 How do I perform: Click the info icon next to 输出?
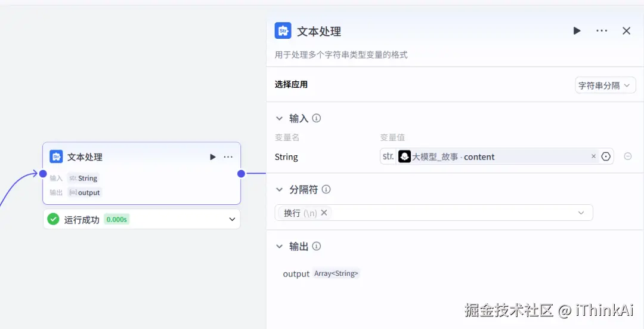tap(316, 247)
